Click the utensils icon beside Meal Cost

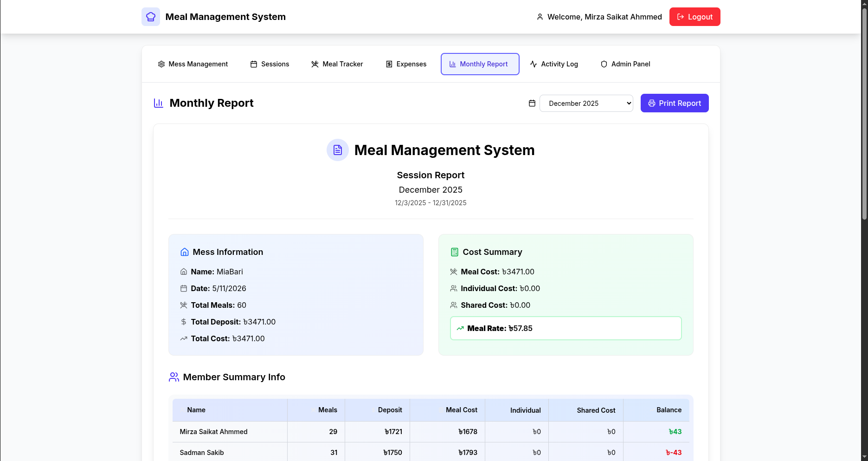pyautogui.click(x=454, y=272)
